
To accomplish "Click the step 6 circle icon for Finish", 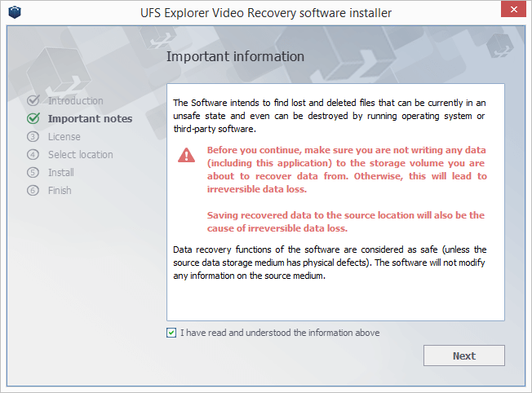I will point(33,191).
